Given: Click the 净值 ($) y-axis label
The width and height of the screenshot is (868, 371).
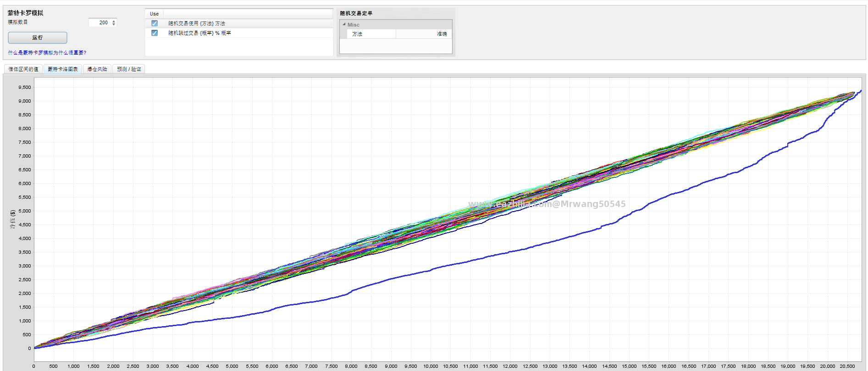Looking at the screenshot, I should pyautogui.click(x=13, y=219).
